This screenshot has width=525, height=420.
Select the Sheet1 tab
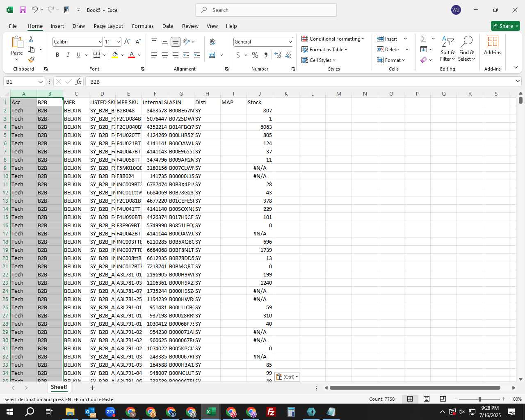coord(59,387)
